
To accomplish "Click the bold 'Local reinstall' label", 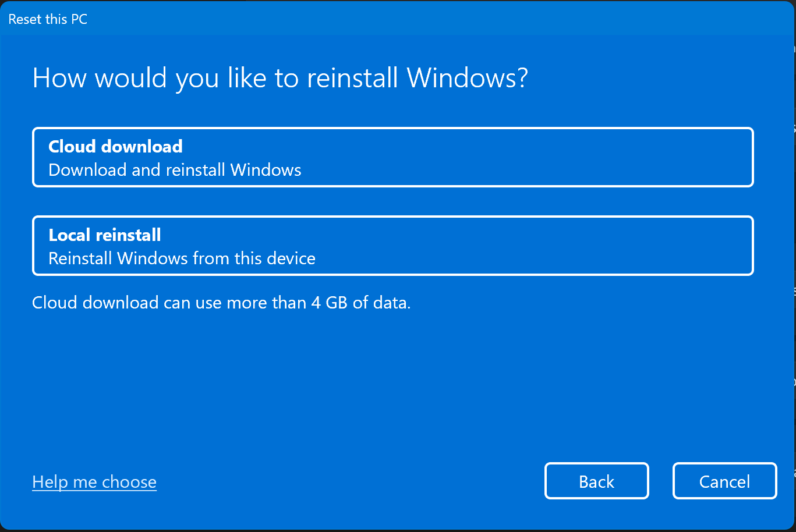I will (x=105, y=235).
